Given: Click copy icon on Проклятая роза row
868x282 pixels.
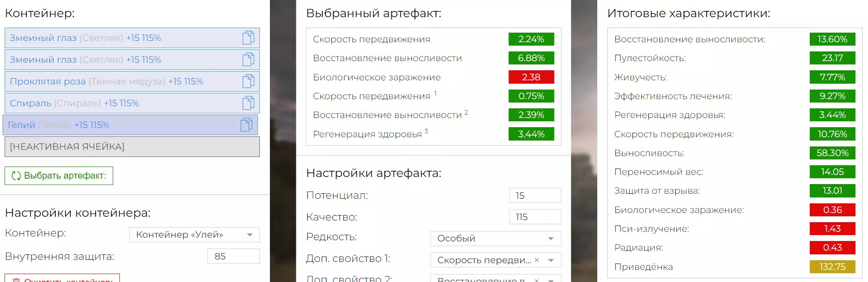Looking at the screenshot, I should coord(248,82).
